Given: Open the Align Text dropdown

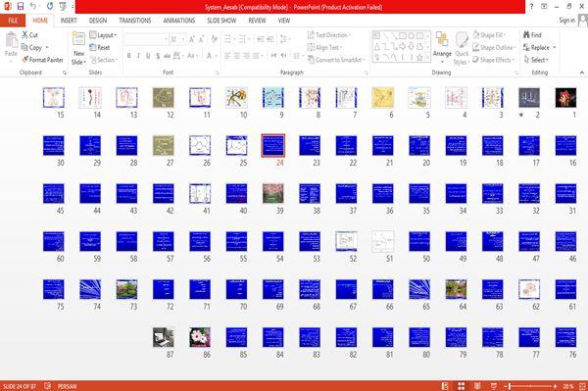Looking at the screenshot, I should point(324,47).
